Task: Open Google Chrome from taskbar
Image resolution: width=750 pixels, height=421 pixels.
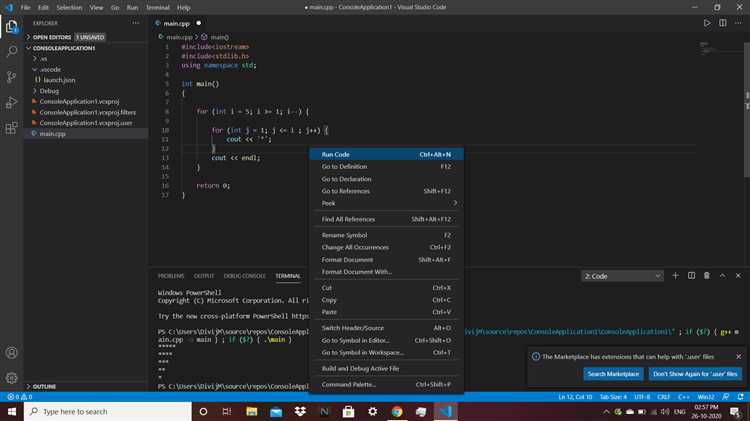Action: (397, 411)
